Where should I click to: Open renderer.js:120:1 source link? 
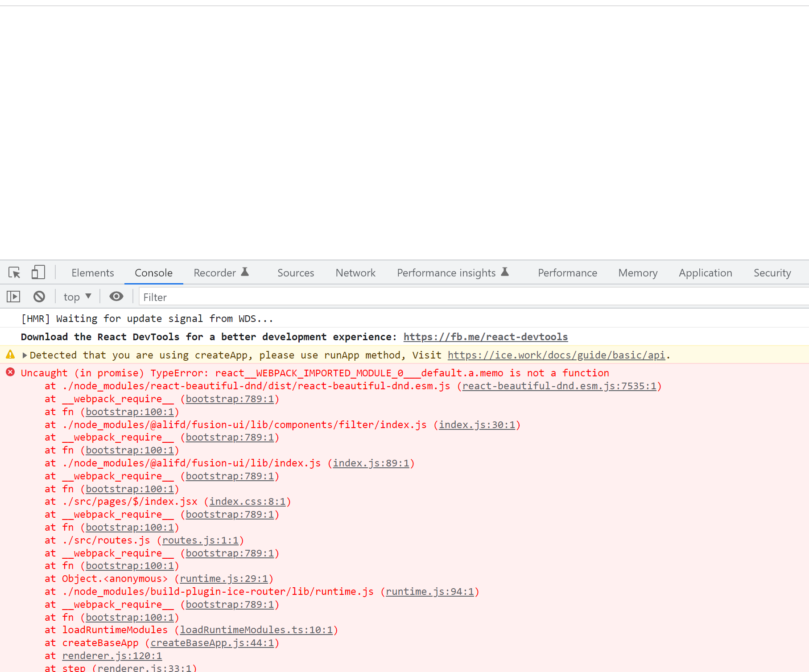[x=112, y=656]
